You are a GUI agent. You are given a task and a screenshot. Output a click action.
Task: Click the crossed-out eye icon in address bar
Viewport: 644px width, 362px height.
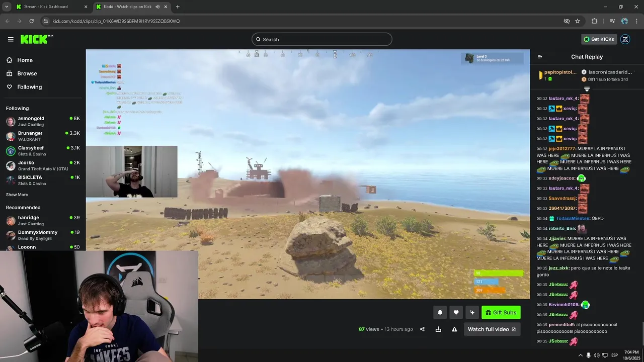[x=567, y=21]
